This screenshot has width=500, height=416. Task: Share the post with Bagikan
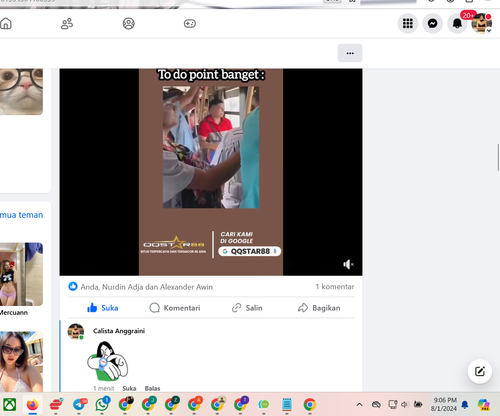click(x=319, y=308)
